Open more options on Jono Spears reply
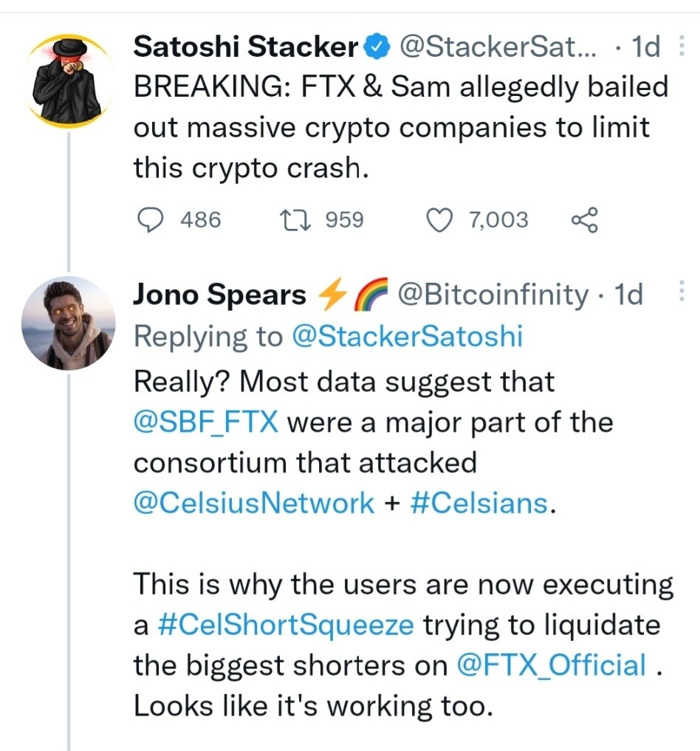The image size is (700, 751). 682,291
